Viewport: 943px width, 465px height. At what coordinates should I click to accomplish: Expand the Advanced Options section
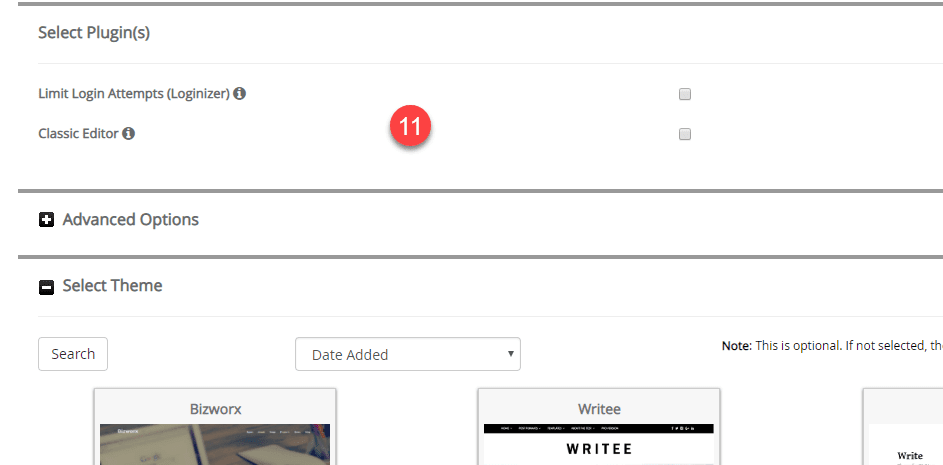[x=131, y=220]
